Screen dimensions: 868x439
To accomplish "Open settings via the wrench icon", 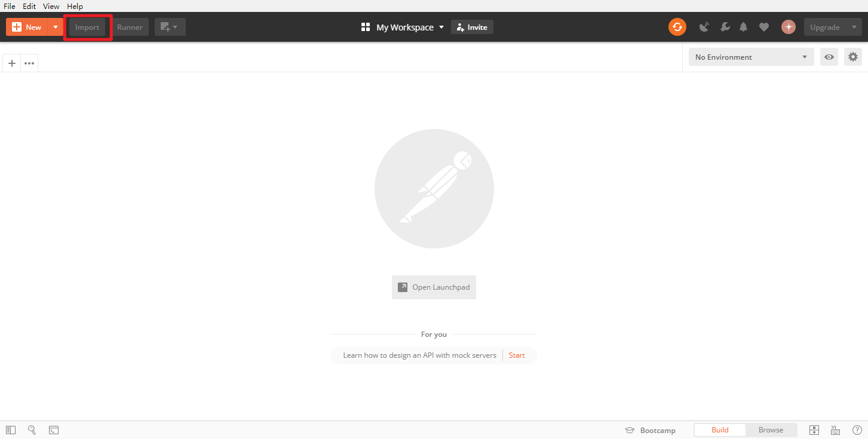I will pyautogui.click(x=725, y=27).
